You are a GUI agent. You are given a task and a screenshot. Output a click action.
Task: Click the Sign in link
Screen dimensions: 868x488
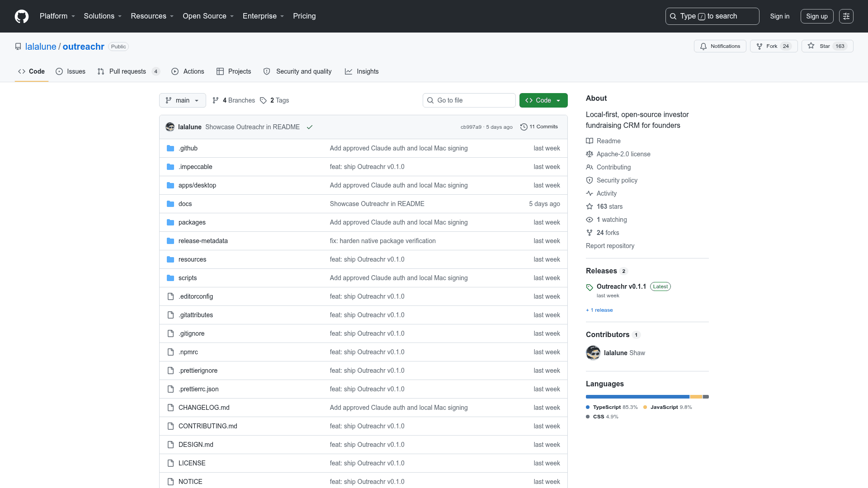point(780,16)
